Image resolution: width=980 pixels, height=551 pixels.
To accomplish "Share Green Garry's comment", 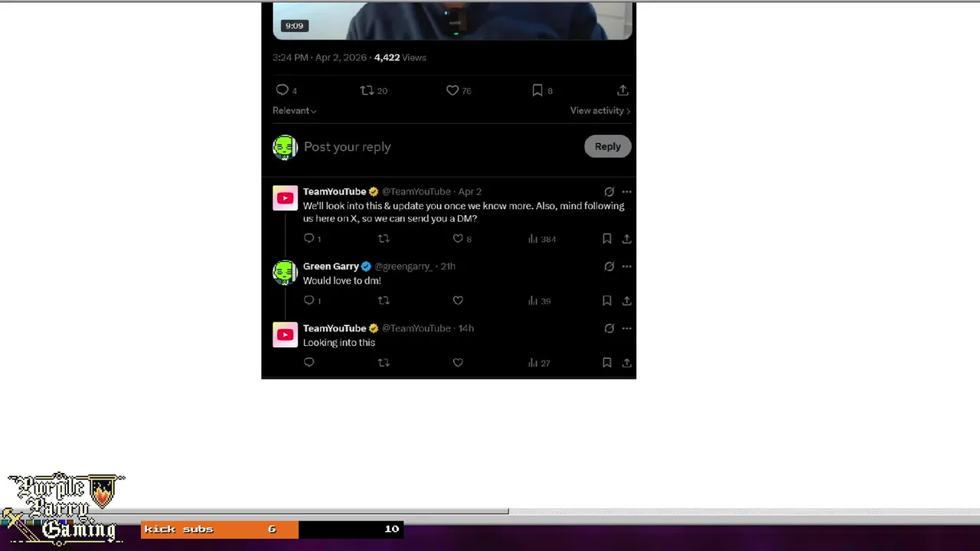I will click(626, 301).
